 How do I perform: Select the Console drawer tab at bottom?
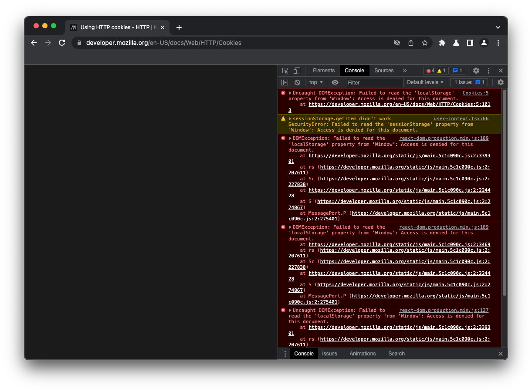coord(304,354)
